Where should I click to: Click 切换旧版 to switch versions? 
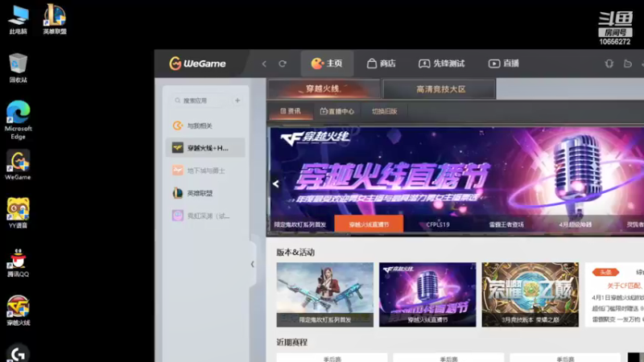(385, 111)
